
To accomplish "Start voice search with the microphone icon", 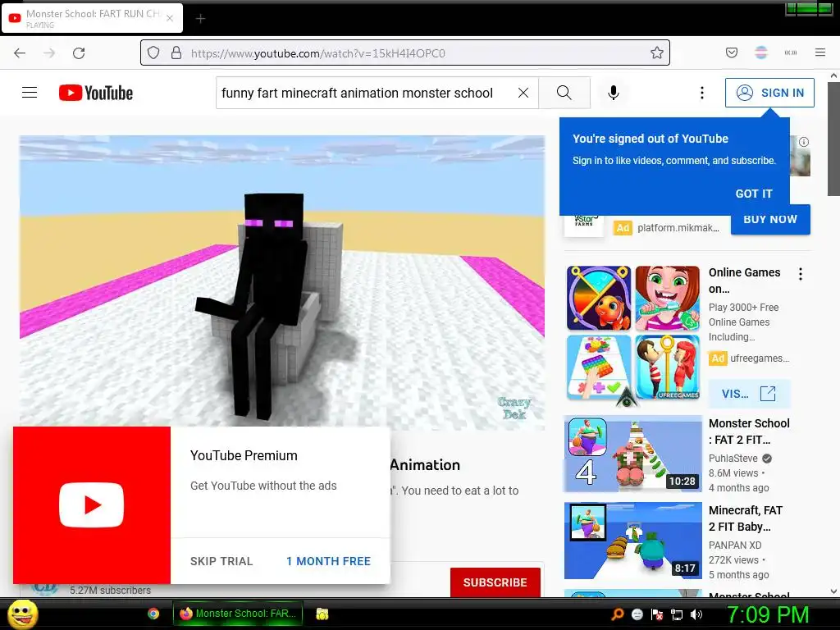I will (x=614, y=93).
